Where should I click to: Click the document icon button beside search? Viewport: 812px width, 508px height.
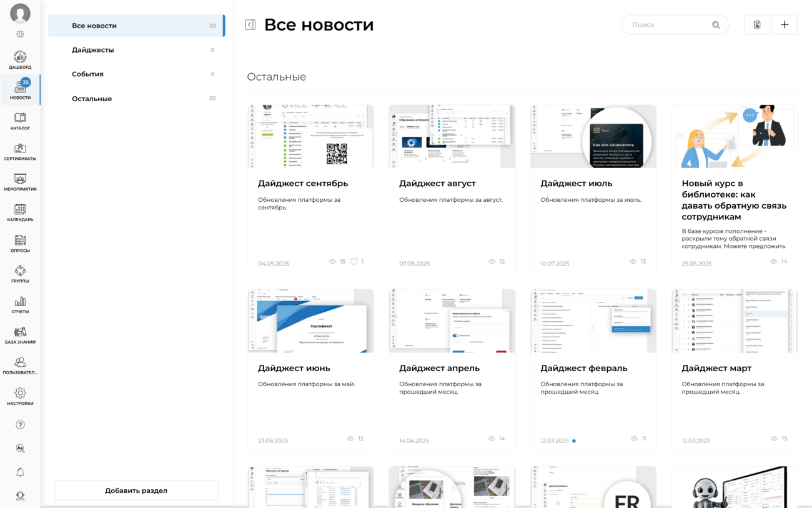click(757, 24)
